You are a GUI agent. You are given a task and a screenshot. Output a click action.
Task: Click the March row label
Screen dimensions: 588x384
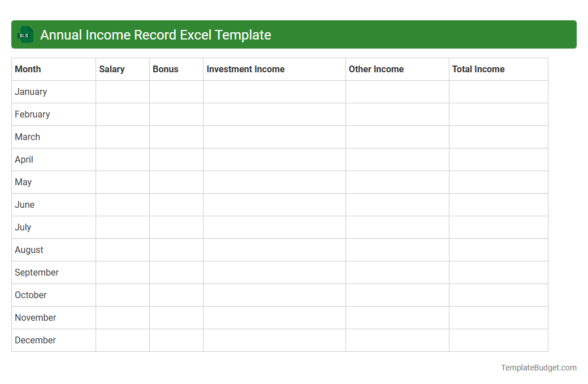(27, 137)
